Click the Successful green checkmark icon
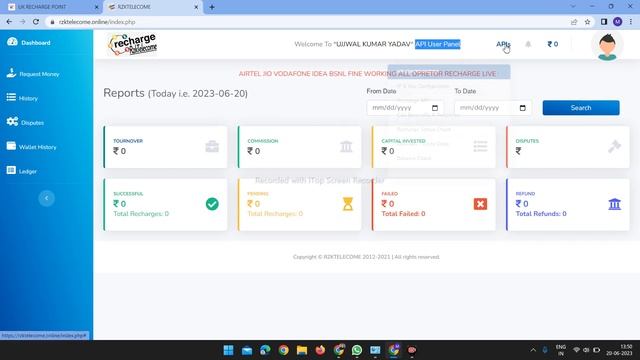The image size is (640, 360). point(212,204)
